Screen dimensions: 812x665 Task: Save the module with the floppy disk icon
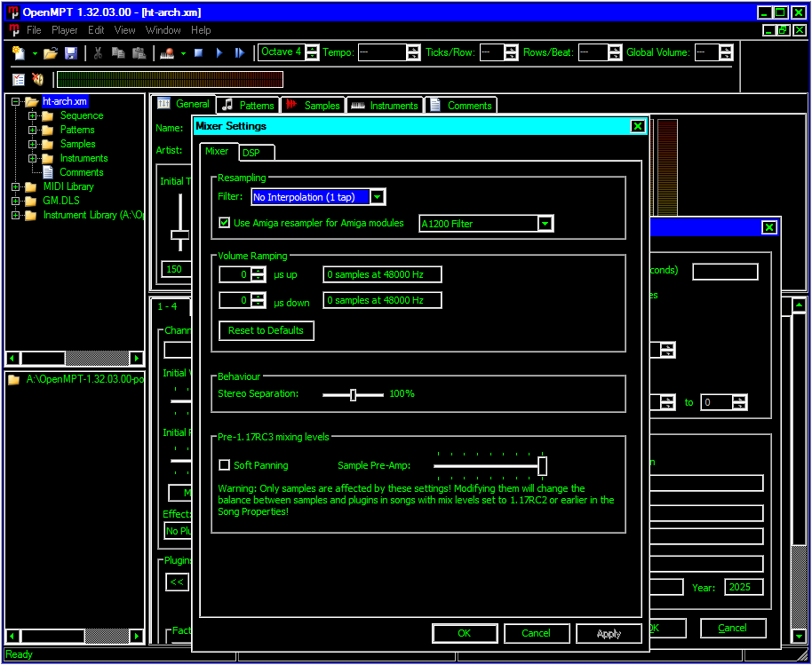70,52
